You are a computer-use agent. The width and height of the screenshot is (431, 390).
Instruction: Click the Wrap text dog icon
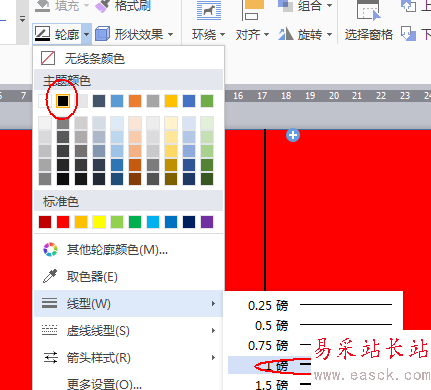(x=209, y=10)
